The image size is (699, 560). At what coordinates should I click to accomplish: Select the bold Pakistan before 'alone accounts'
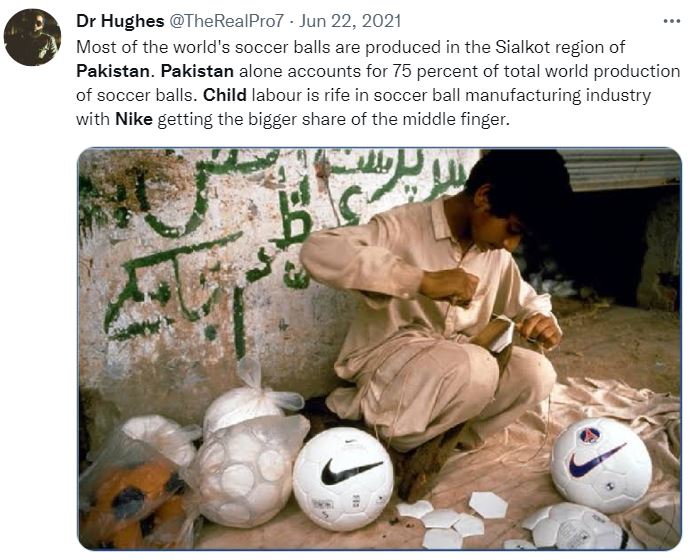tap(197, 71)
